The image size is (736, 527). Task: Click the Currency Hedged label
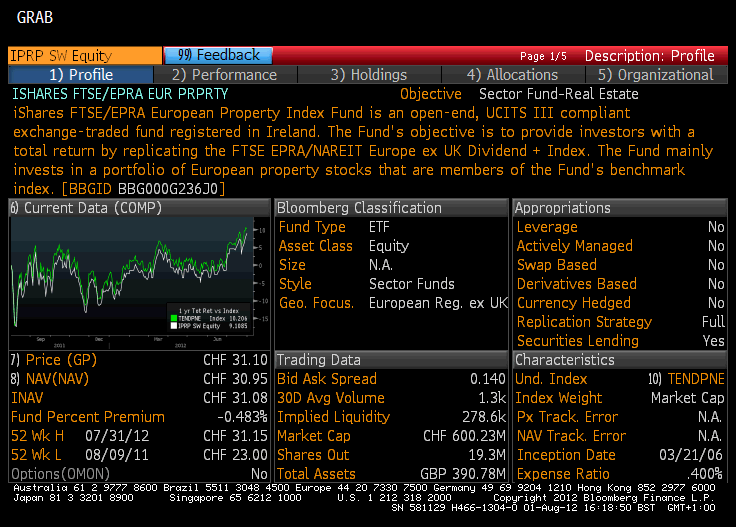[x=574, y=303]
